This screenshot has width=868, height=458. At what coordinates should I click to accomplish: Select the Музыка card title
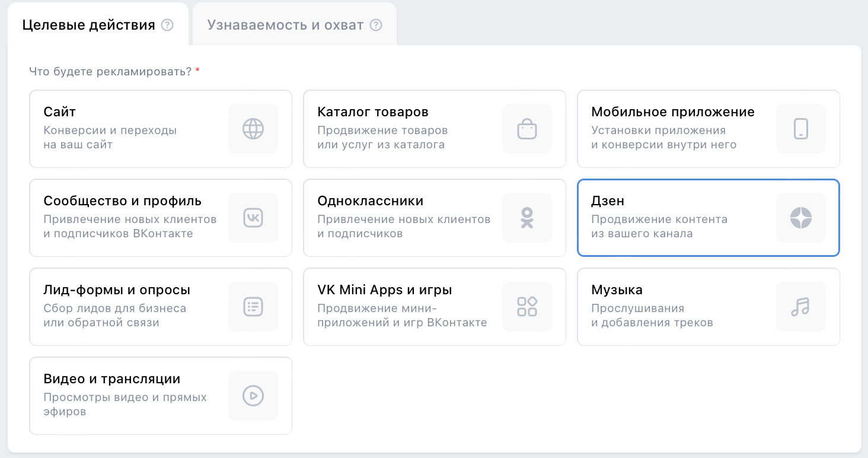[x=617, y=290]
